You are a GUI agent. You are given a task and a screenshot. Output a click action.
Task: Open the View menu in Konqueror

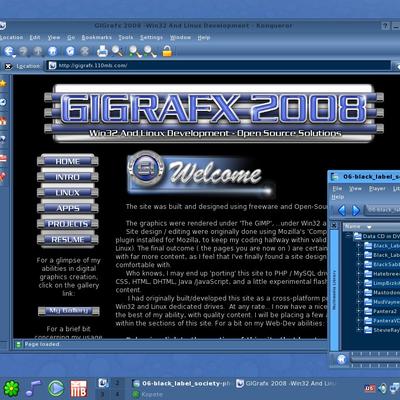tap(53, 37)
